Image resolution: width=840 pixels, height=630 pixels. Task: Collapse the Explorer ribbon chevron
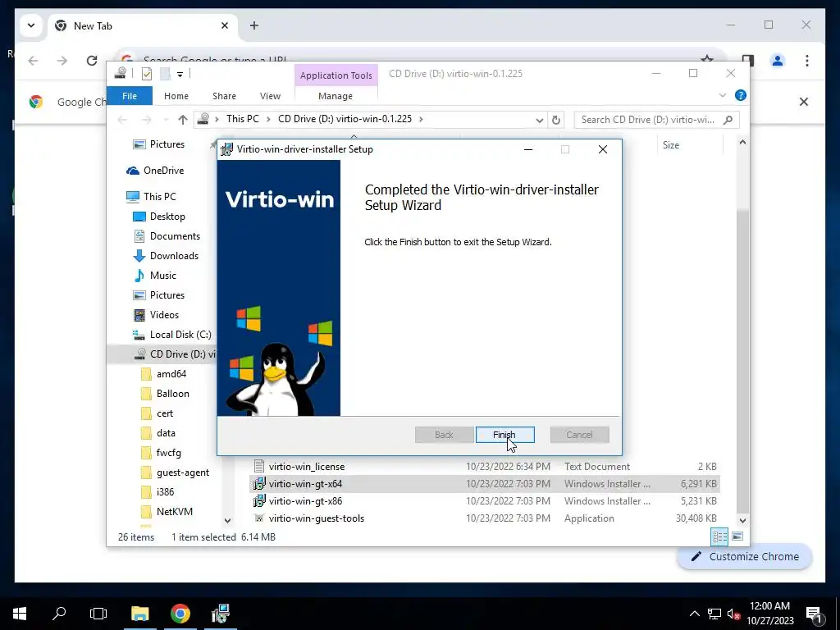(x=722, y=95)
